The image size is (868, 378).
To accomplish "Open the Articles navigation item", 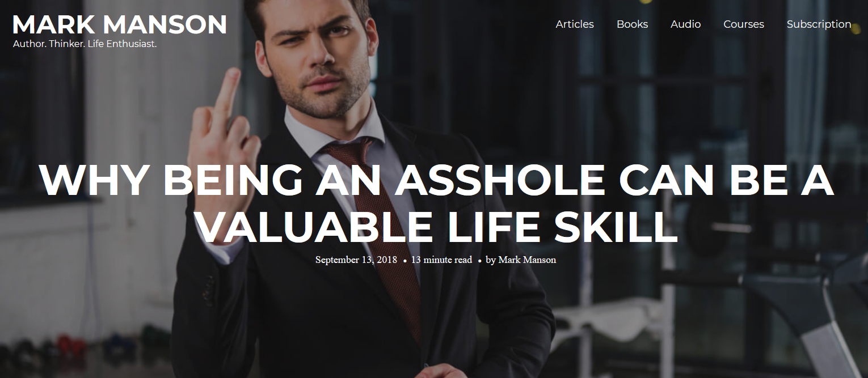I will 575,24.
